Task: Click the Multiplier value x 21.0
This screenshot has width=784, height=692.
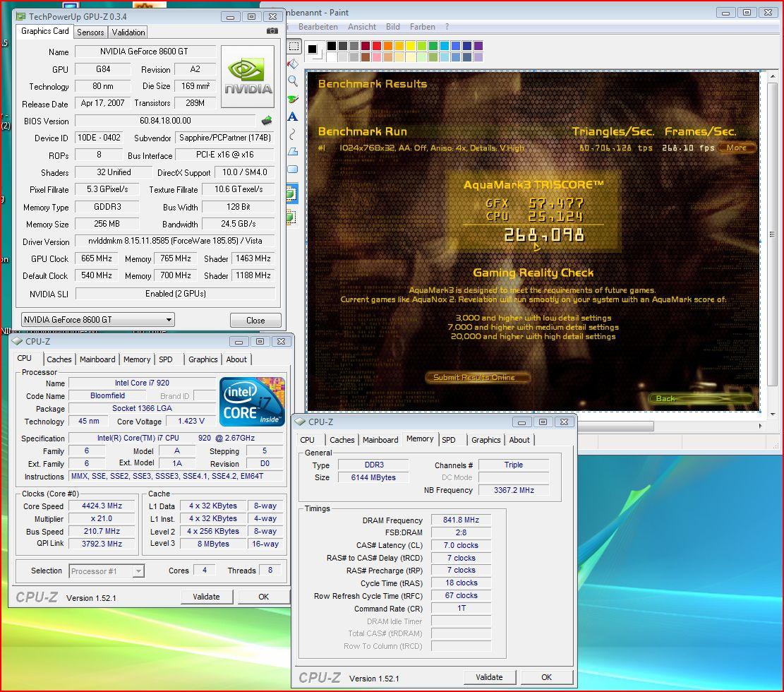Action: click(102, 519)
